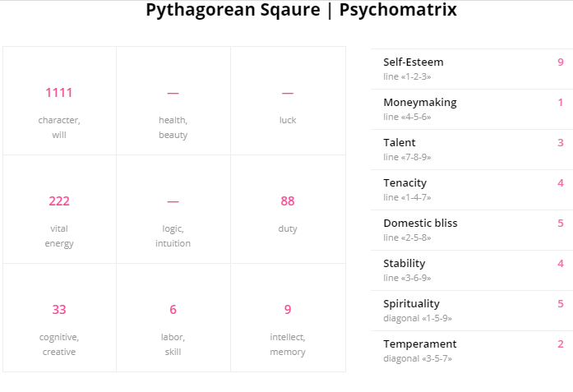Image resolution: width=573 pixels, height=392 pixels.
Task: Select the logic, intuition cell
Action: (173, 209)
